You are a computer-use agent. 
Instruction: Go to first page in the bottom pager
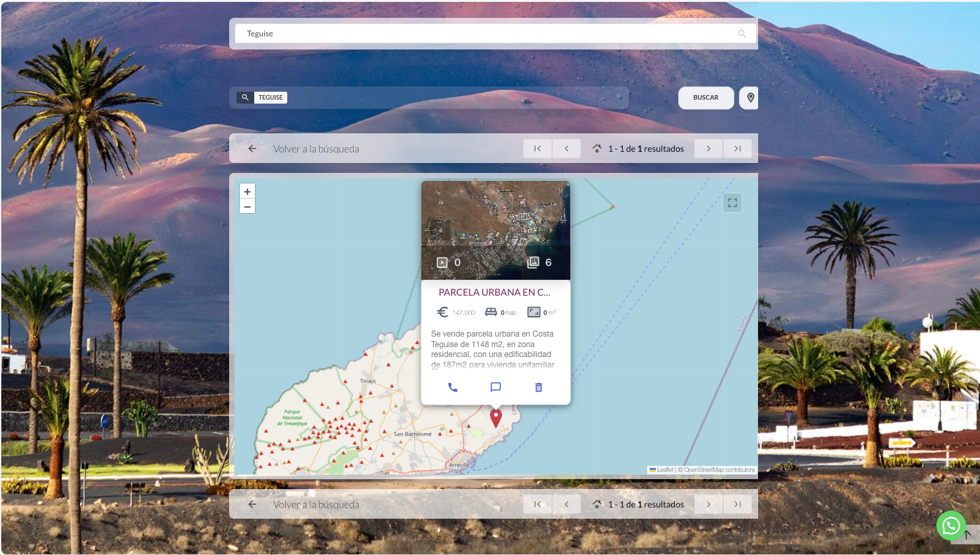[x=538, y=504]
